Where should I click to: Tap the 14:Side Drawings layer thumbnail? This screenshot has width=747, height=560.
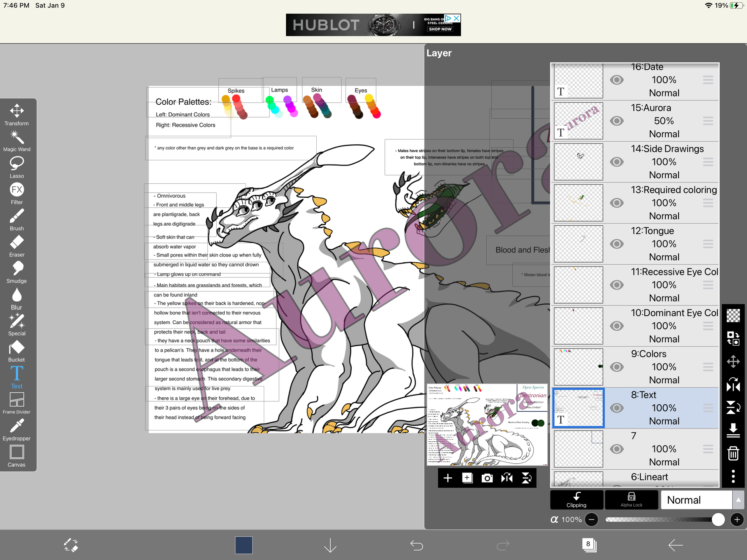click(578, 162)
